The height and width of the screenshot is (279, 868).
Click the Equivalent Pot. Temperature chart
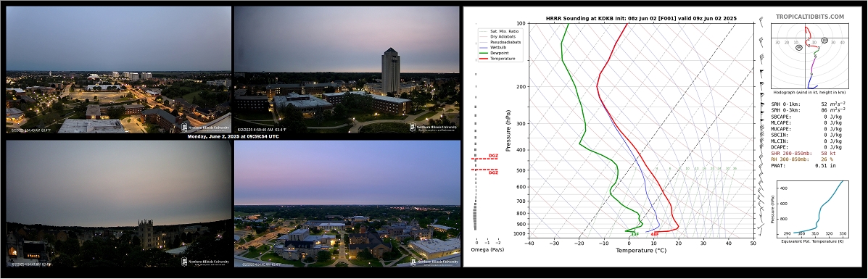[811, 207]
